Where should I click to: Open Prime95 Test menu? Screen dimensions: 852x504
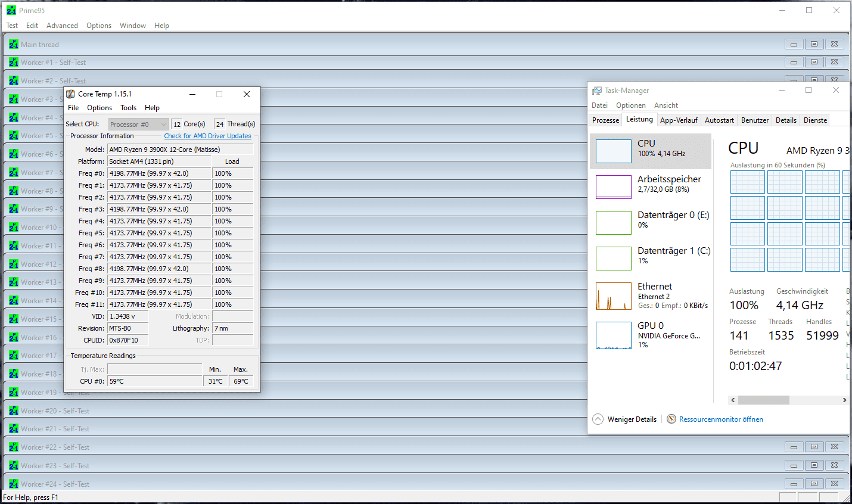12,26
